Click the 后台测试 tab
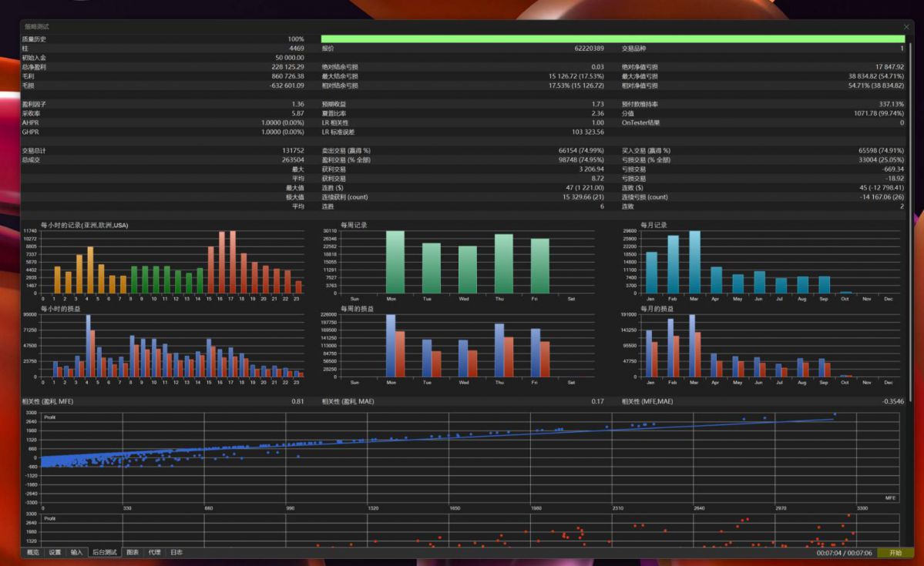This screenshot has width=924, height=566. tap(105, 552)
